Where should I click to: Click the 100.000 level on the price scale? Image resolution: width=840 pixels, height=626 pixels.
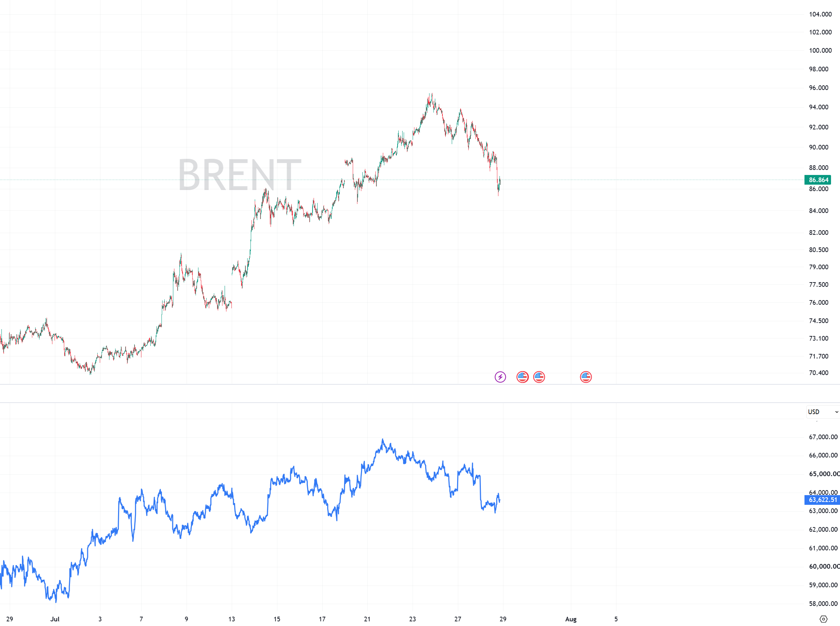pos(820,51)
